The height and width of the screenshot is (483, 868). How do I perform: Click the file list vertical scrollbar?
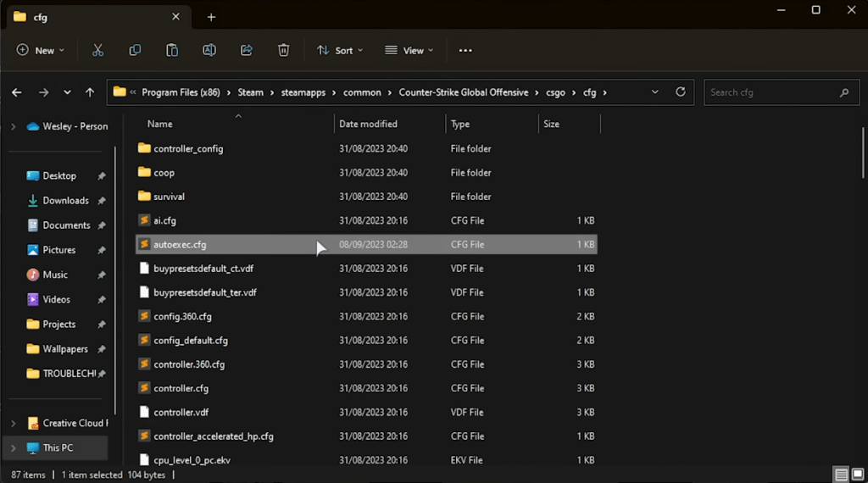[863, 153]
